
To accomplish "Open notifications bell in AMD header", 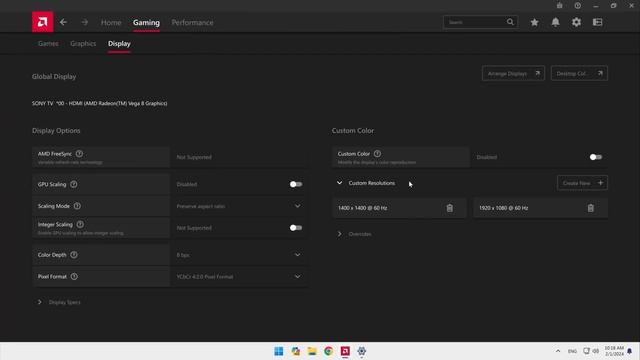I will point(556,22).
